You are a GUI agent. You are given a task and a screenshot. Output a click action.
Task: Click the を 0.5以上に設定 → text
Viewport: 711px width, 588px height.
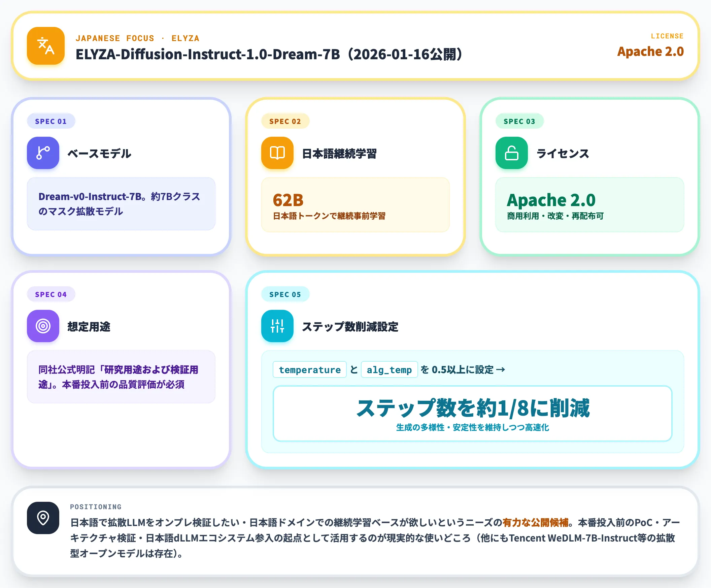pos(463,369)
